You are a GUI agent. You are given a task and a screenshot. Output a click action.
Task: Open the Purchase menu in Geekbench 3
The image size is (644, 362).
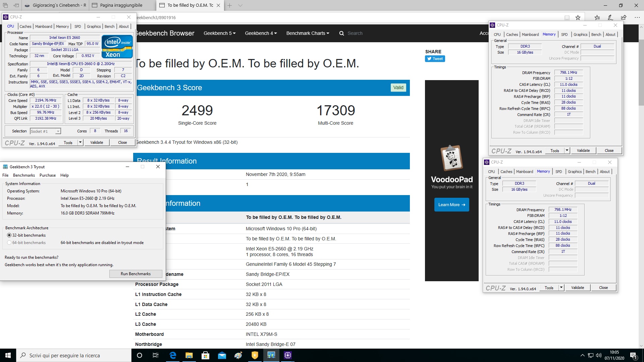pyautogui.click(x=48, y=175)
